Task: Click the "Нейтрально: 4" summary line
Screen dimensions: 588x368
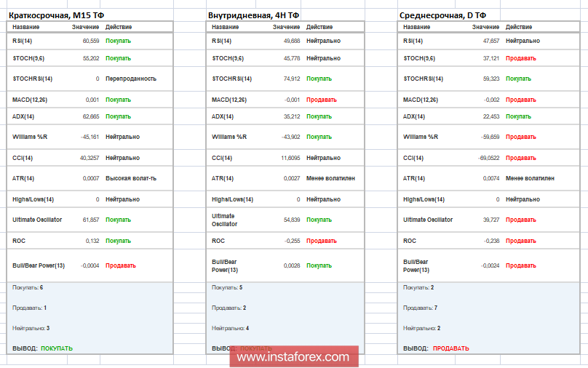Action: point(230,328)
